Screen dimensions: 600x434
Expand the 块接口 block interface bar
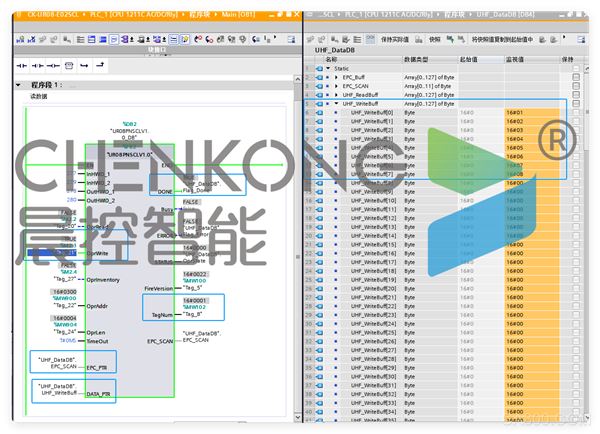pyautogui.click(x=157, y=50)
